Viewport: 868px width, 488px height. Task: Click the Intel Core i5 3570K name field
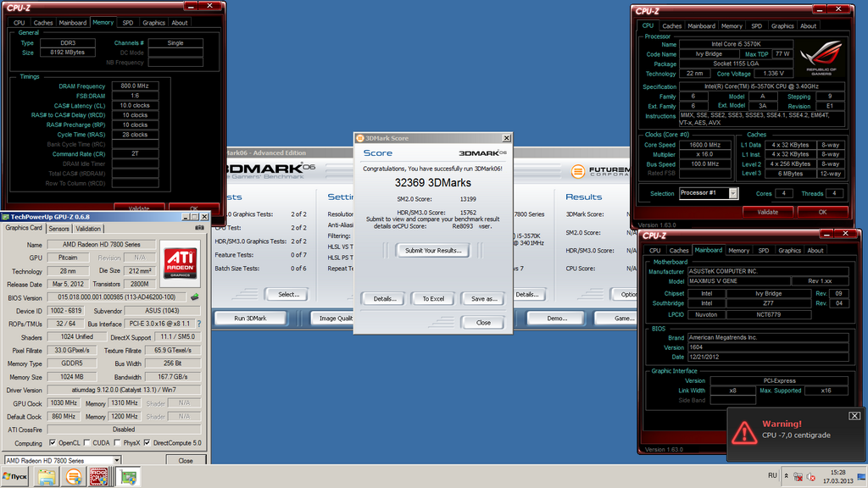pos(736,44)
